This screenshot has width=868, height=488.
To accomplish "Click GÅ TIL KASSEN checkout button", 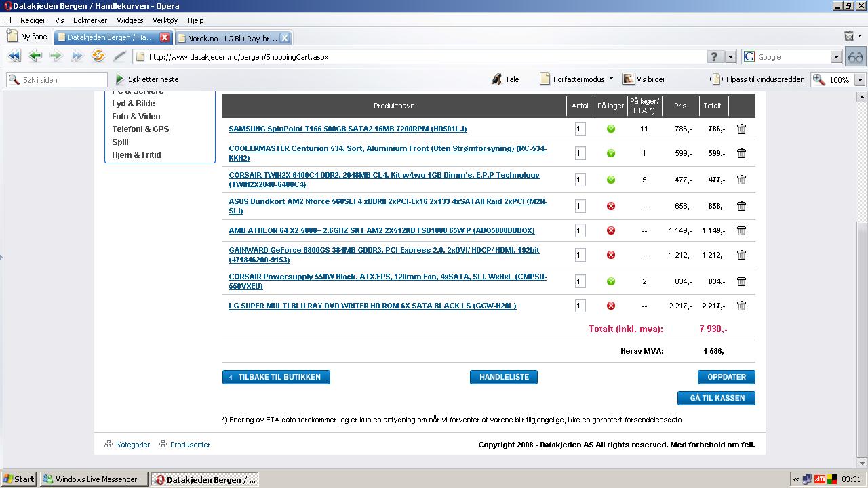I will click(716, 398).
